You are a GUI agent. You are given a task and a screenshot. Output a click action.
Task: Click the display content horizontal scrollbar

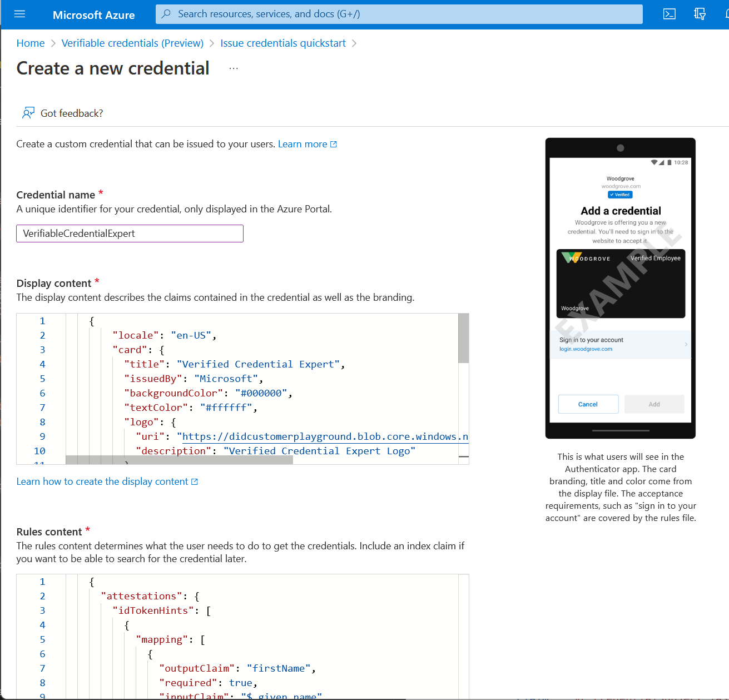pyautogui.click(x=179, y=460)
